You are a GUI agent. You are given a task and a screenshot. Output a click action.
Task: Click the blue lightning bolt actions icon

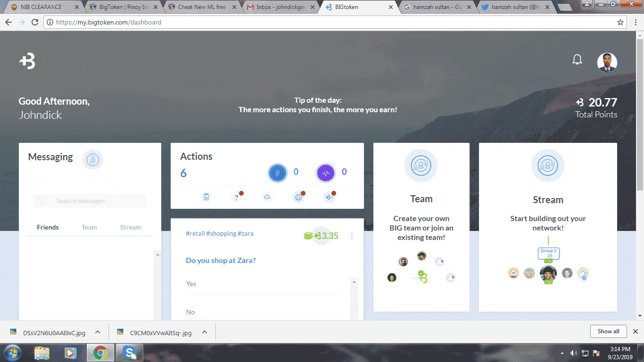tap(277, 173)
